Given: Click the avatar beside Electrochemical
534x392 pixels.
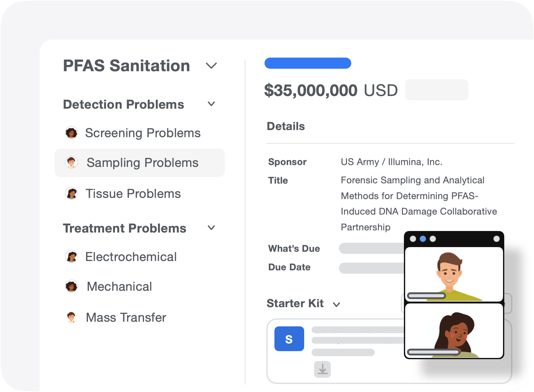Looking at the screenshot, I should tap(72, 257).
